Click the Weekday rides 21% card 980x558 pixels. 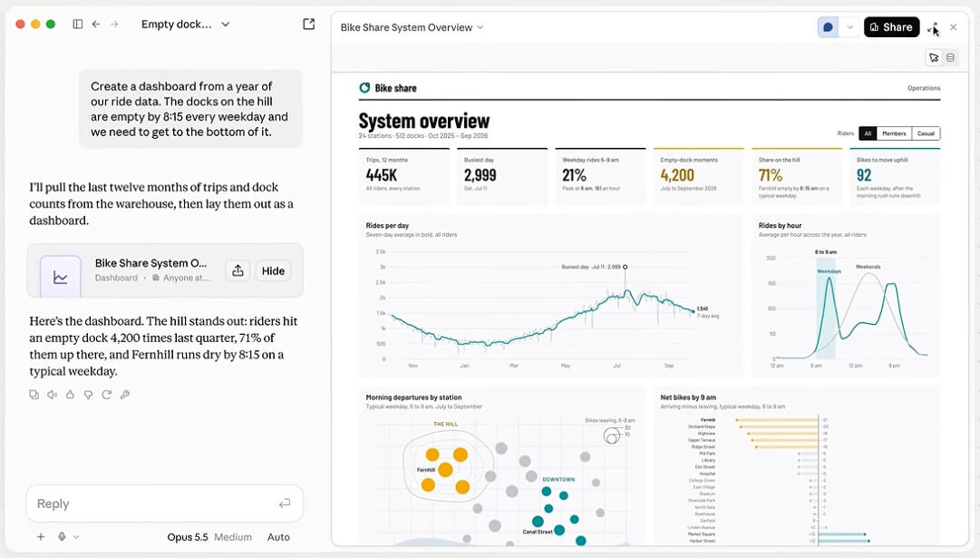[600, 176]
